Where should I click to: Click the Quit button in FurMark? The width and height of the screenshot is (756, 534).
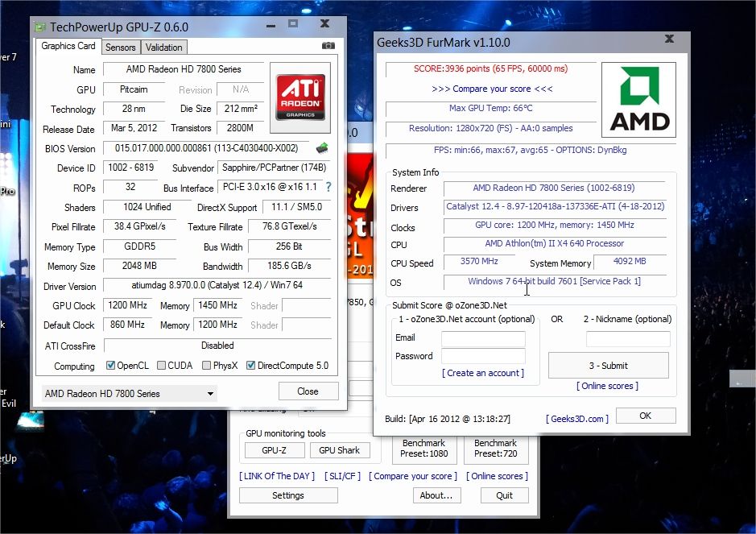tap(504, 495)
